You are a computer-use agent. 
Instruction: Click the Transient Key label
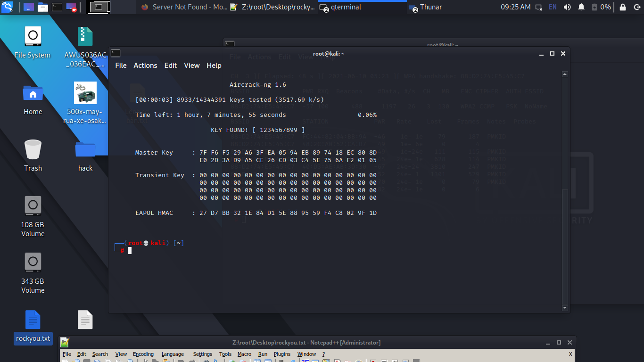point(160,175)
